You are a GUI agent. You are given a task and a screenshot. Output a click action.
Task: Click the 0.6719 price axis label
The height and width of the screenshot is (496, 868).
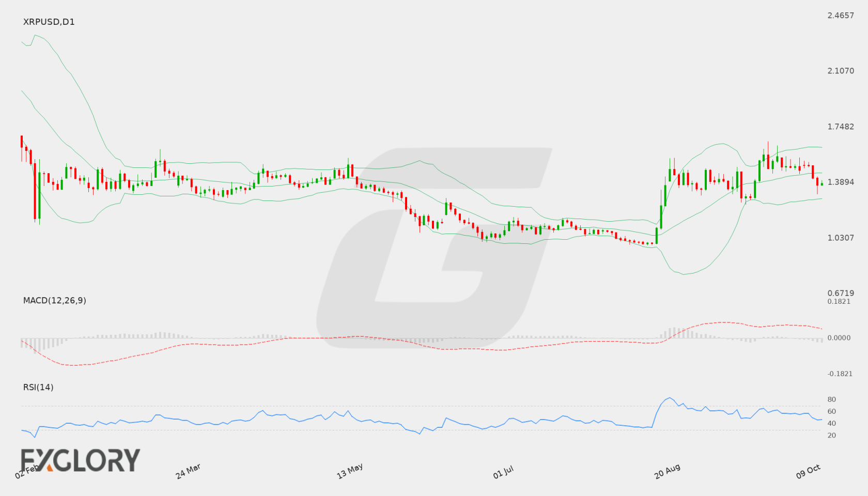(841, 293)
